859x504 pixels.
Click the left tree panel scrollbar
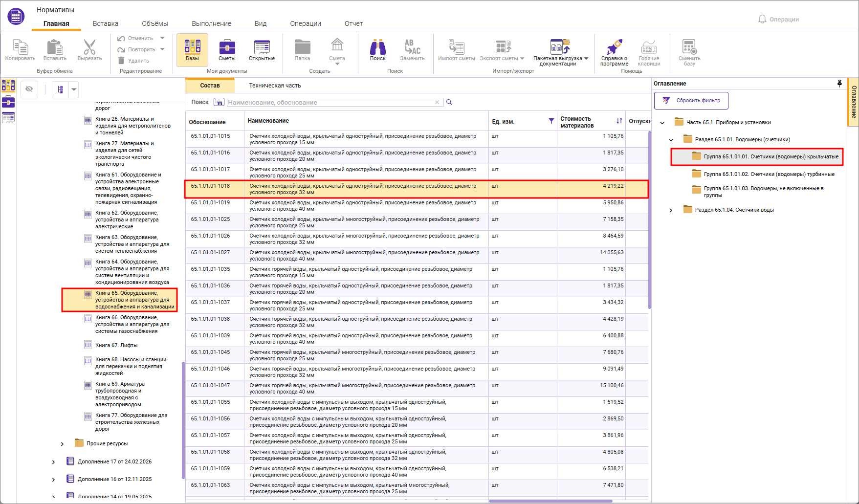click(x=183, y=420)
